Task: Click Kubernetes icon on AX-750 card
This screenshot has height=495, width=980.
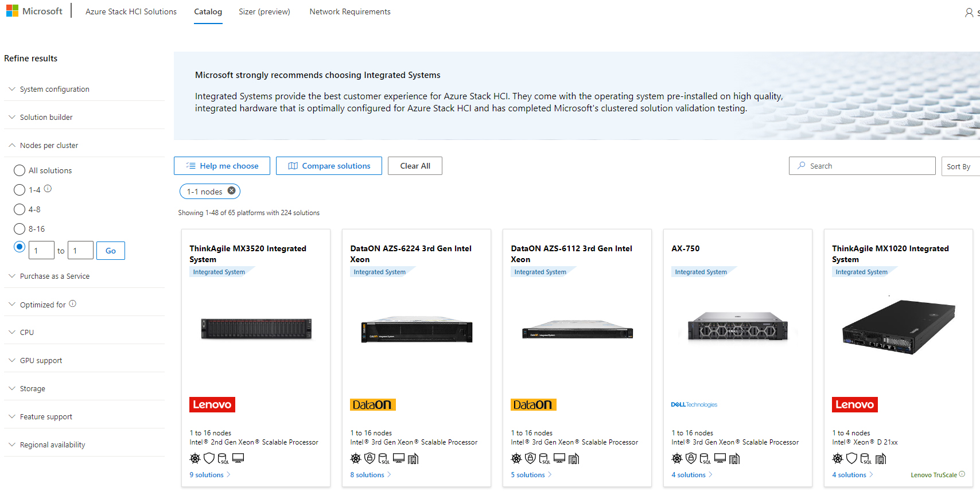Action: tap(677, 458)
